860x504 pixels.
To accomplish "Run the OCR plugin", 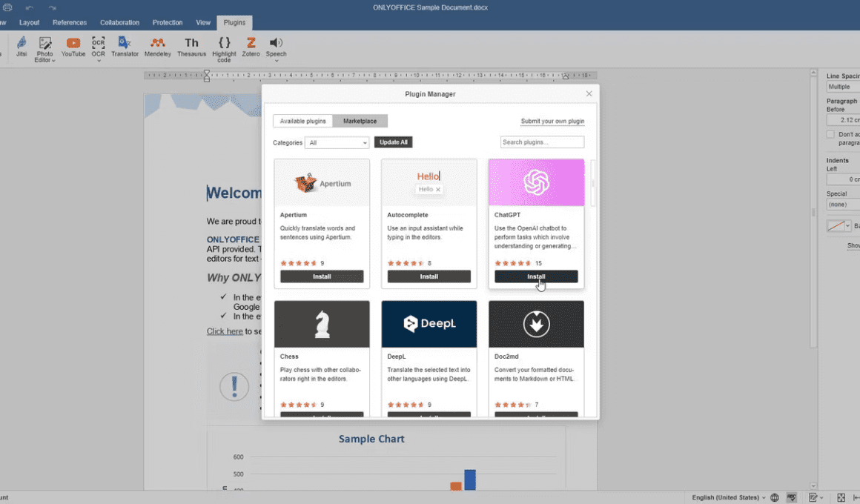I will pos(98,46).
